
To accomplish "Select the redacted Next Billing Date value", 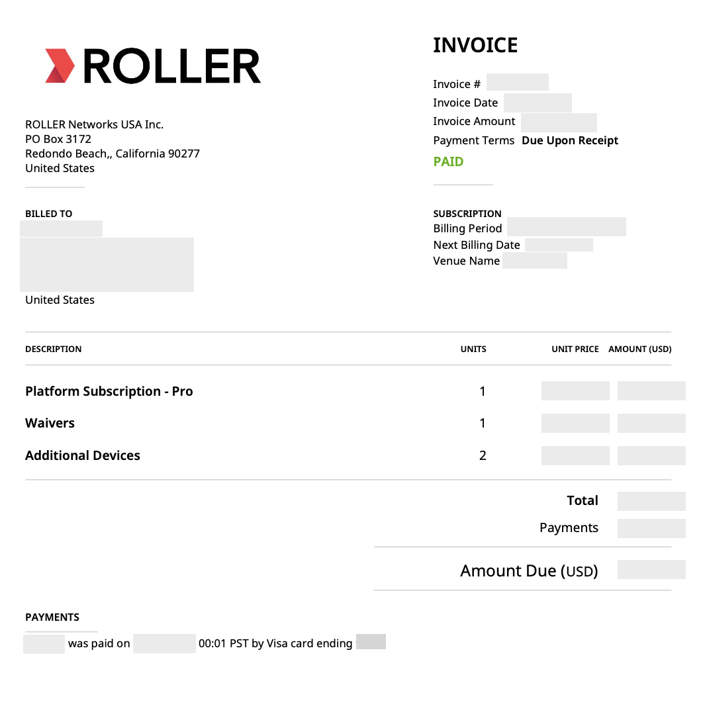I will point(558,245).
